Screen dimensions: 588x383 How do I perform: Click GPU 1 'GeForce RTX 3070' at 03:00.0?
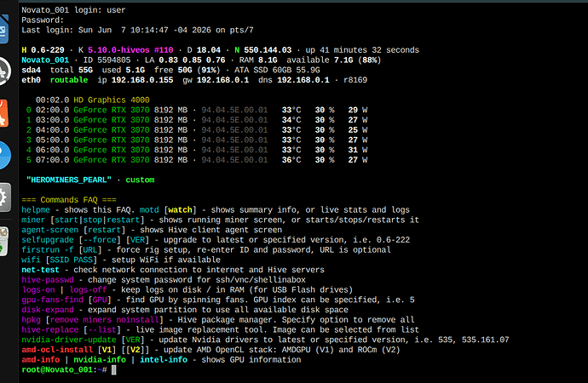(x=112, y=120)
